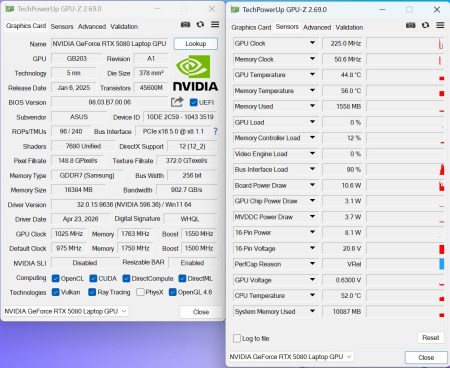Click the Driver Version value field
Screen dimensions: 450x368
coord(134,204)
